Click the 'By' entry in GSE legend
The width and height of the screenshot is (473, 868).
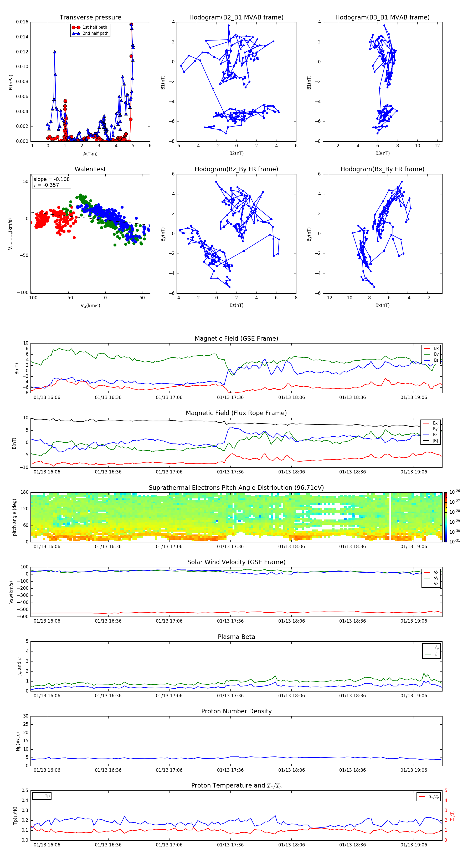pyautogui.click(x=431, y=355)
